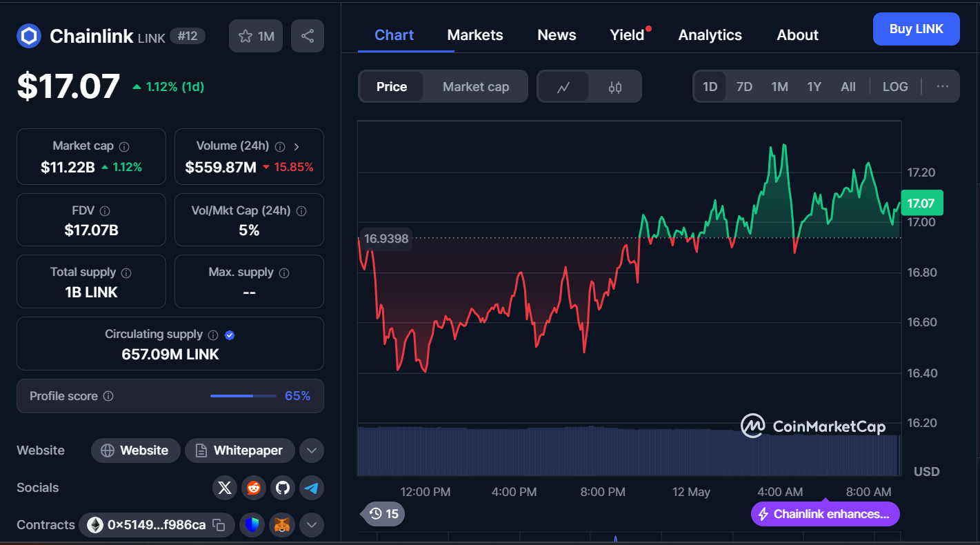The width and height of the screenshot is (980, 545).
Task: Show Market cap info tooltip icon
Action: pyautogui.click(x=124, y=146)
